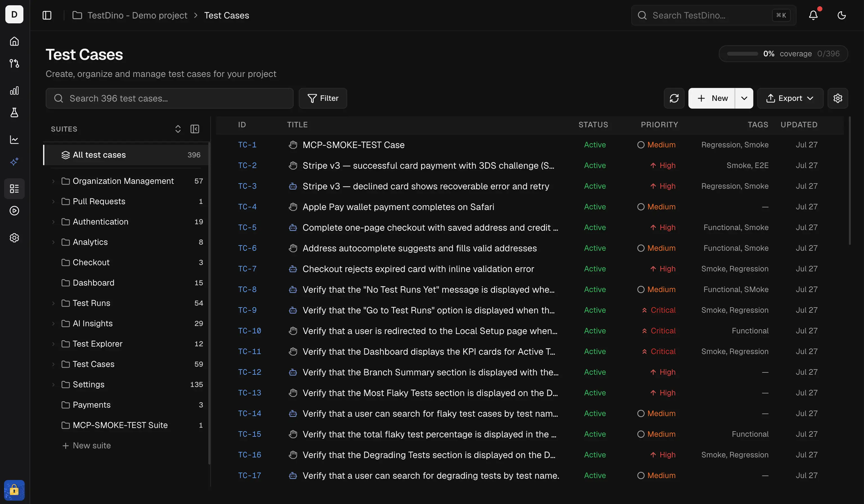
Task: Select All test cases suite
Action: point(126,155)
